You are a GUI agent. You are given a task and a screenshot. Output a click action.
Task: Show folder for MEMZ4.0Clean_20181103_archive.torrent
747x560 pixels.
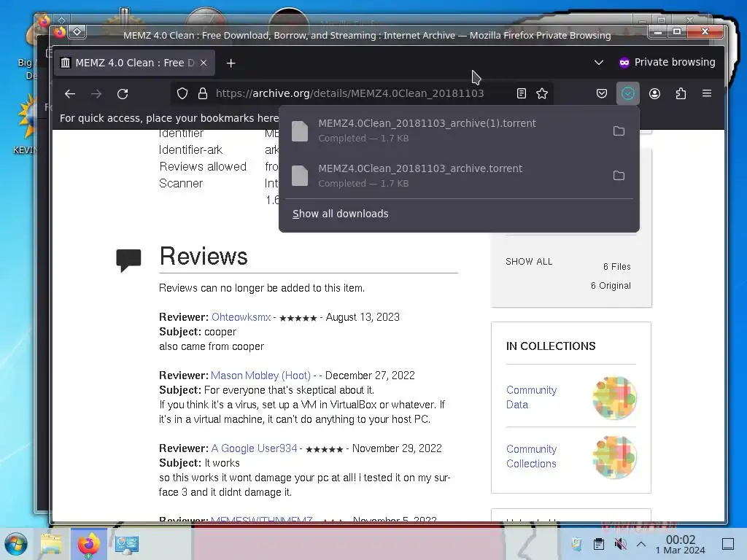(x=619, y=176)
